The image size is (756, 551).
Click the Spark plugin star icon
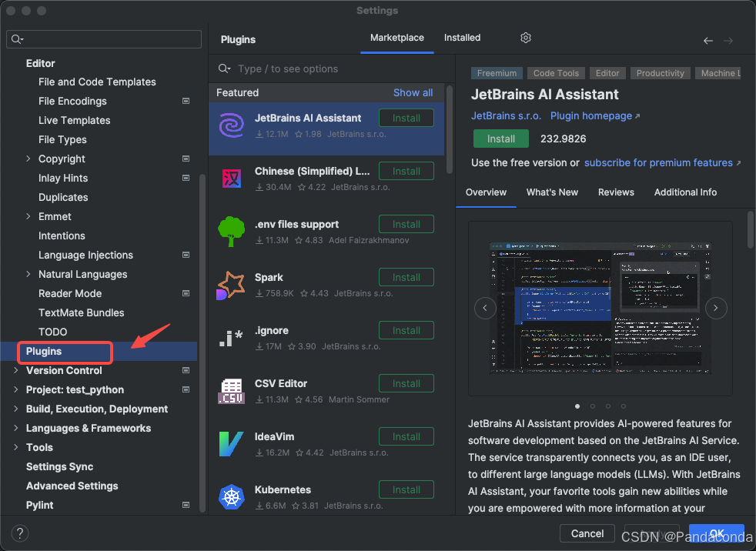pos(230,285)
